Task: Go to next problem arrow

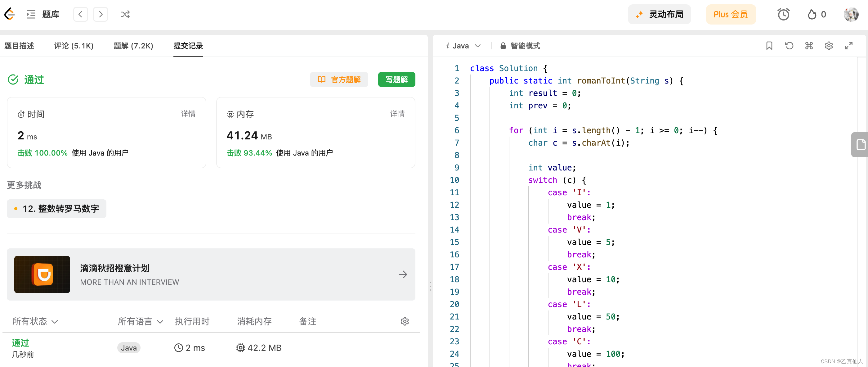Action: [101, 14]
